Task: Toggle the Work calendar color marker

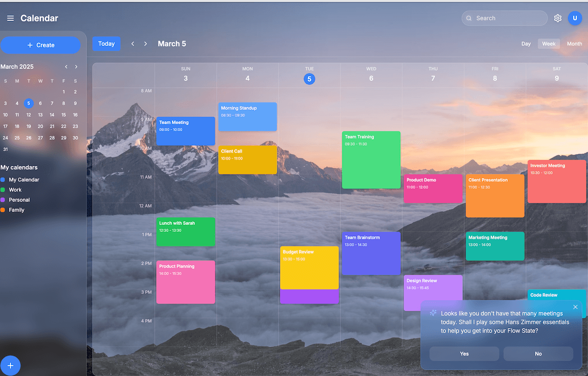Action: click(3, 190)
